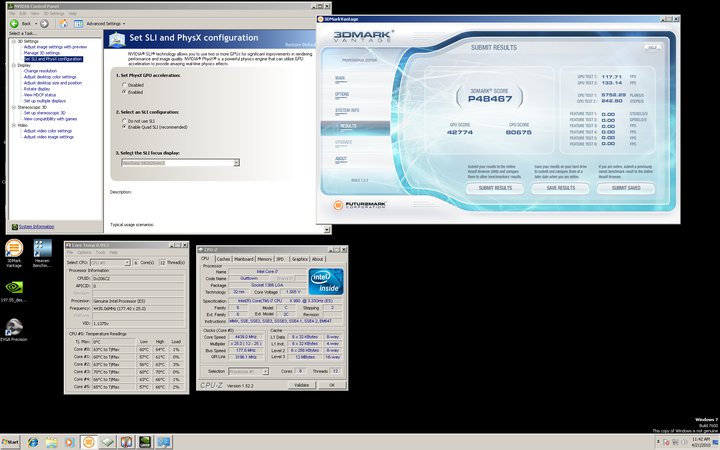Image resolution: width=720 pixels, height=450 pixels.
Task: Open EVGA Precision desktop icon
Action: pyautogui.click(x=15, y=329)
